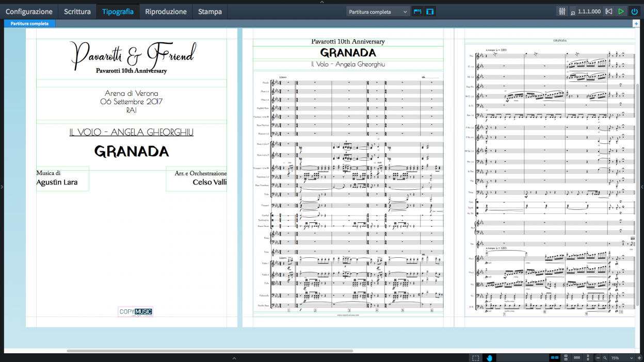Choose spreads vertically page arrangement
644x362 pixels.
tap(566, 358)
